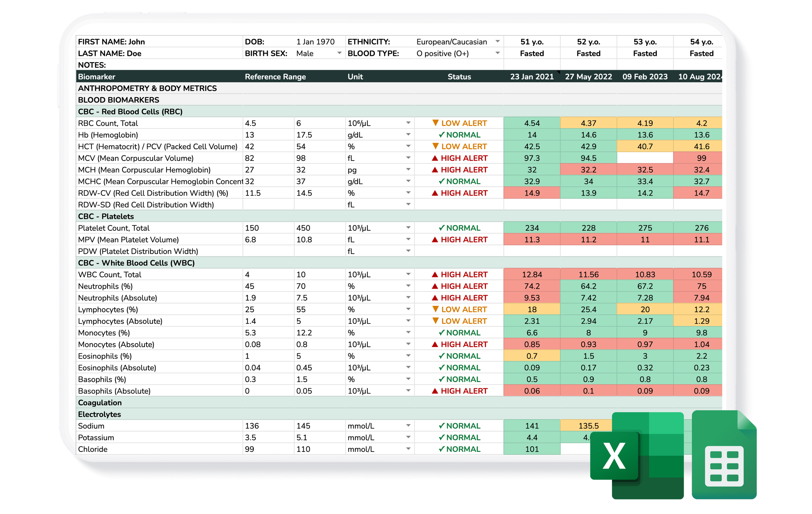
Task: Click the 27 May 2022 date column header
Action: (x=589, y=77)
